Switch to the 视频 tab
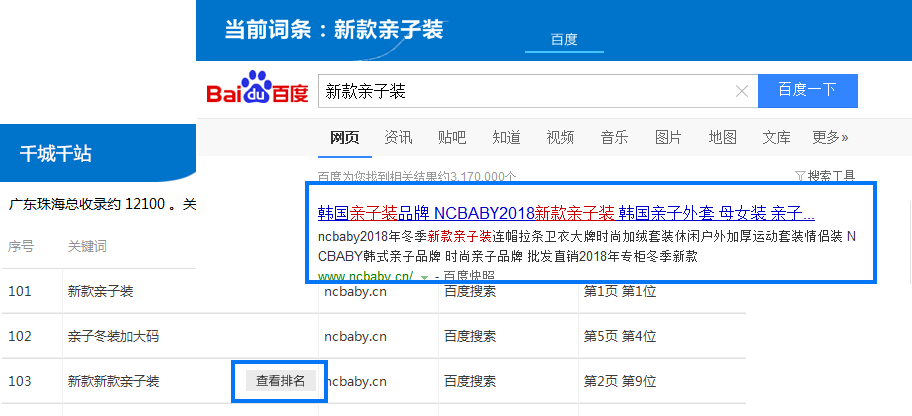 560,138
